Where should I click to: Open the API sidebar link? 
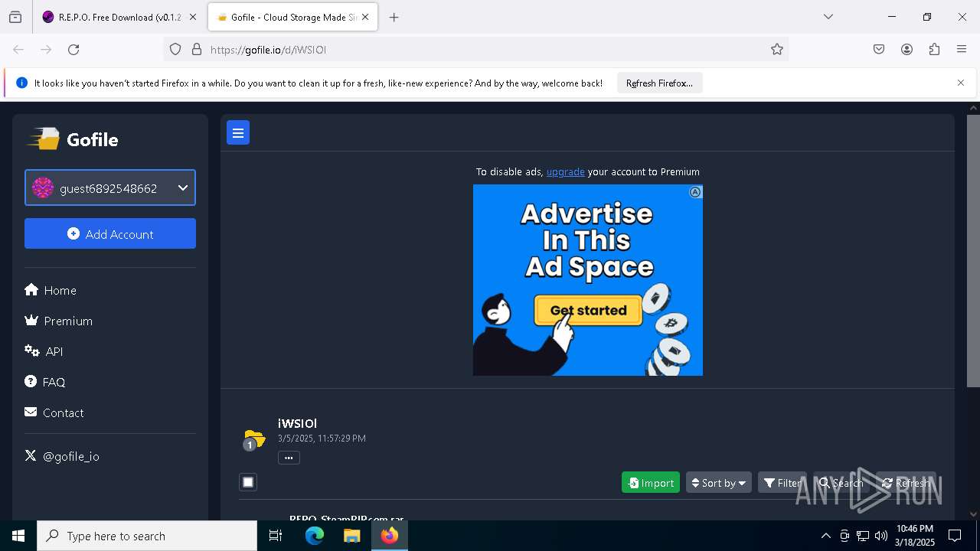(x=44, y=351)
